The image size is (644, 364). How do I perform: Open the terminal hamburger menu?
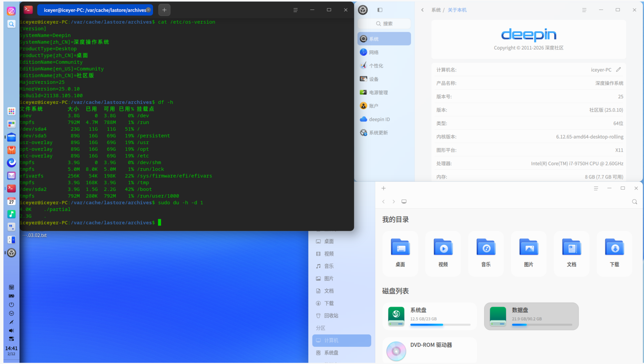pyautogui.click(x=295, y=10)
